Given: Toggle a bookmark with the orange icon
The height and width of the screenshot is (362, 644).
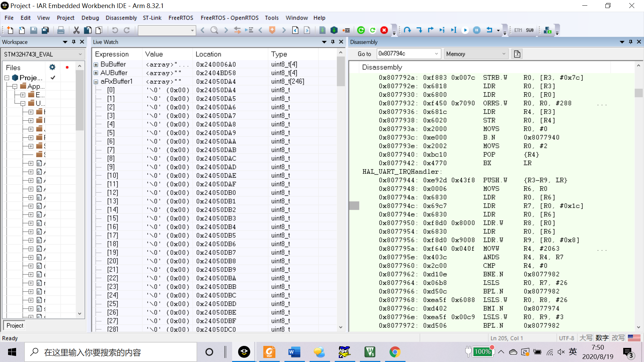Looking at the screenshot, I should [272, 30].
